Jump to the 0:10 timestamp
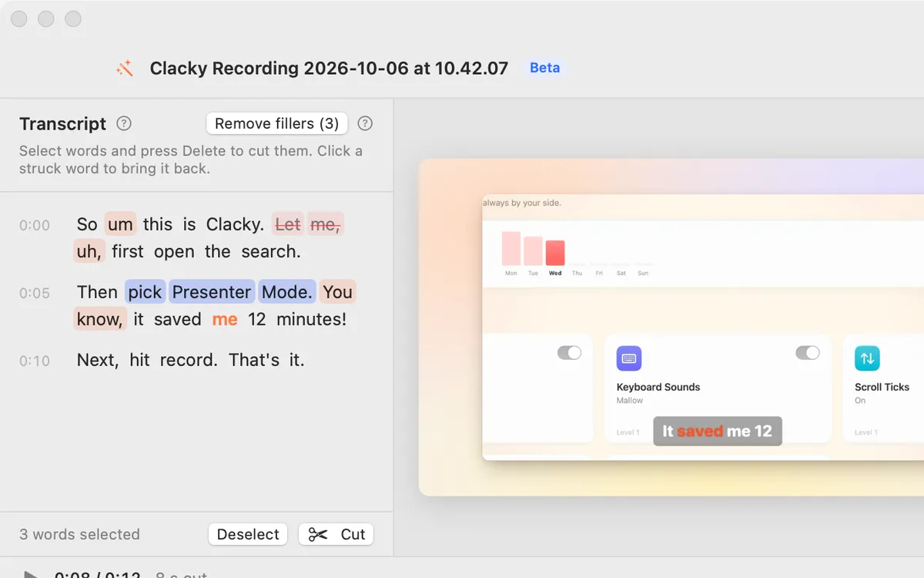The height and width of the screenshot is (578, 924). (35, 361)
